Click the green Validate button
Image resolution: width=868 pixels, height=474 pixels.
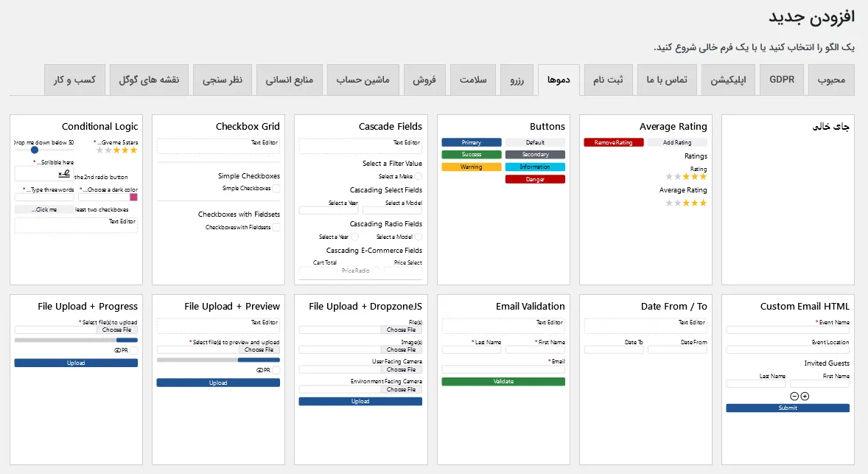point(503,382)
